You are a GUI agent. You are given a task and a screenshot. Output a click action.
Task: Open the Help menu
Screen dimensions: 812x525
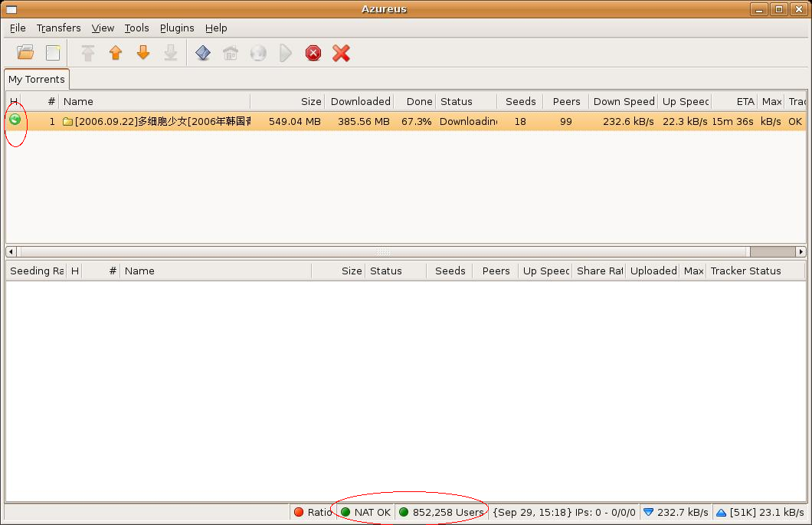click(x=216, y=28)
